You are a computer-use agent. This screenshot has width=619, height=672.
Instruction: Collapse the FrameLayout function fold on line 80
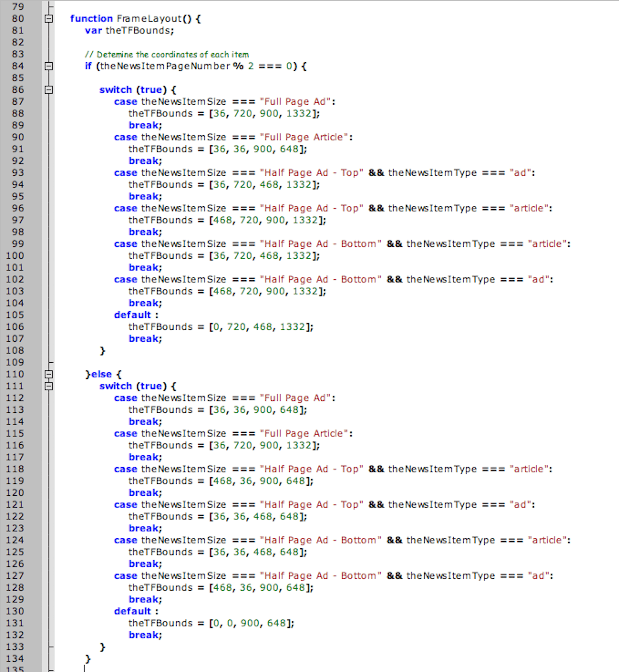[49, 19]
